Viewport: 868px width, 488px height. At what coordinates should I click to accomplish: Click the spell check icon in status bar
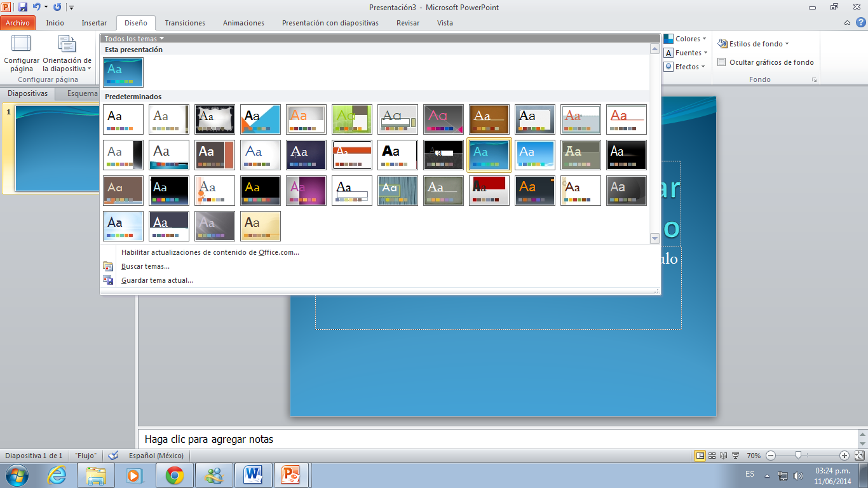(x=114, y=456)
